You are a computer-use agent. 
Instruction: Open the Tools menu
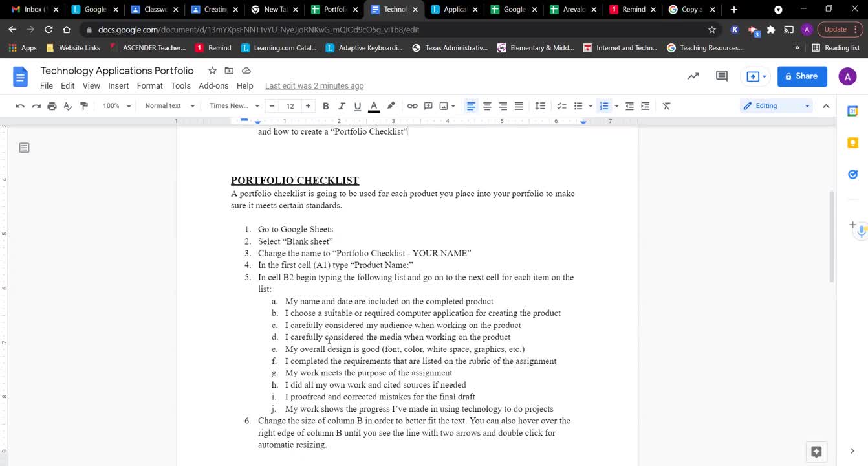pyautogui.click(x=180, y=86)
